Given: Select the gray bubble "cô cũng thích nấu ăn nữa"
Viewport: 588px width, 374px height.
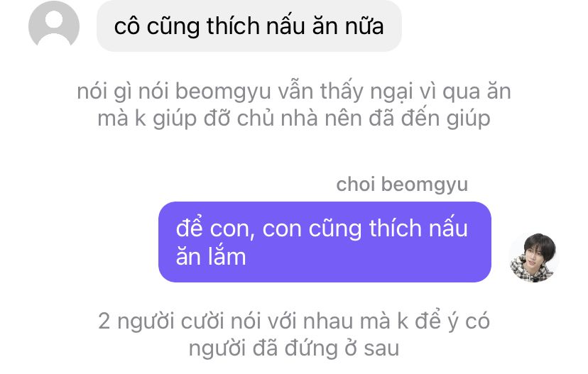Looking at the screenshot, I should (249, 26).
